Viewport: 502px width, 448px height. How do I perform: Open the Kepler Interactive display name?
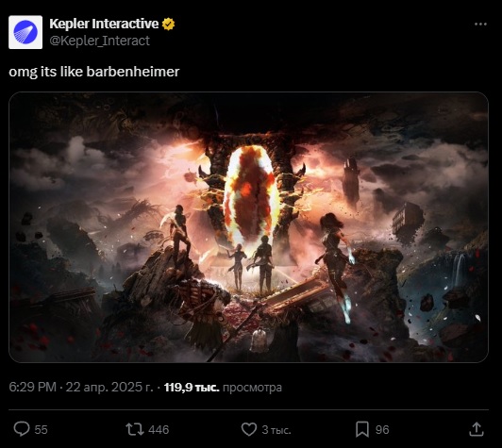point(104,24)
